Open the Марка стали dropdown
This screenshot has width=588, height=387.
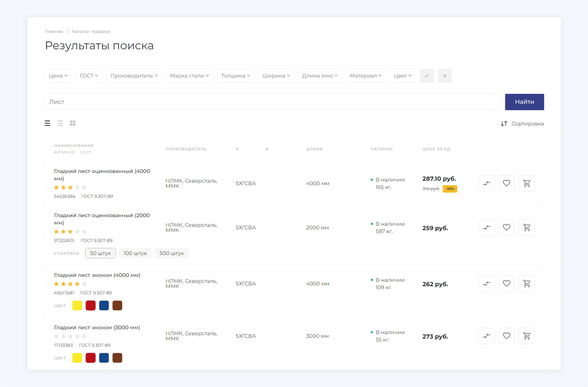click(x=189, y=76)
